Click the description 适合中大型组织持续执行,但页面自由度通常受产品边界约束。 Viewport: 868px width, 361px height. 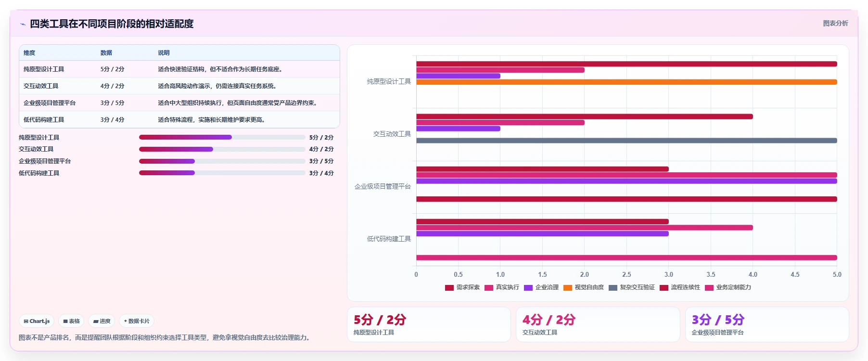pos(239,103)
